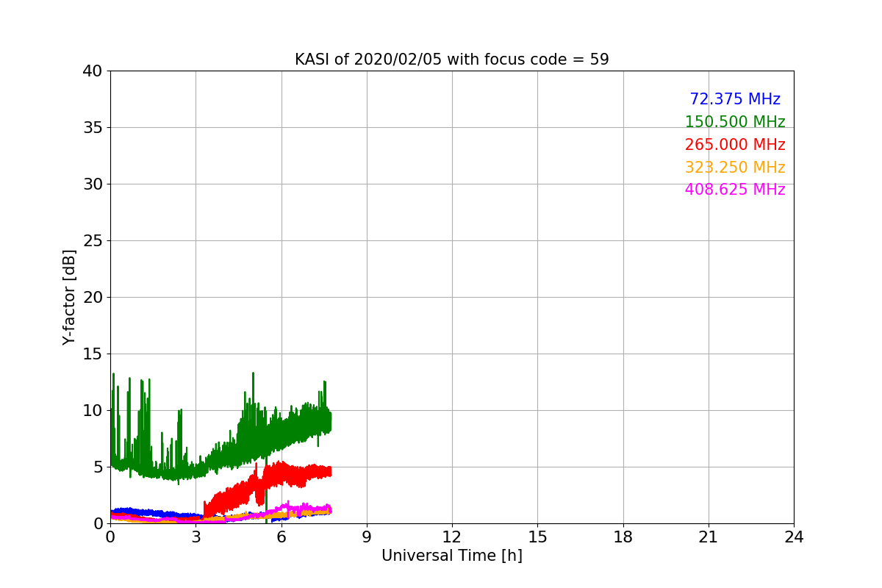Click the 'Y-factor [dB]' axis label
882x588 pixels.
tap(69, 297)
